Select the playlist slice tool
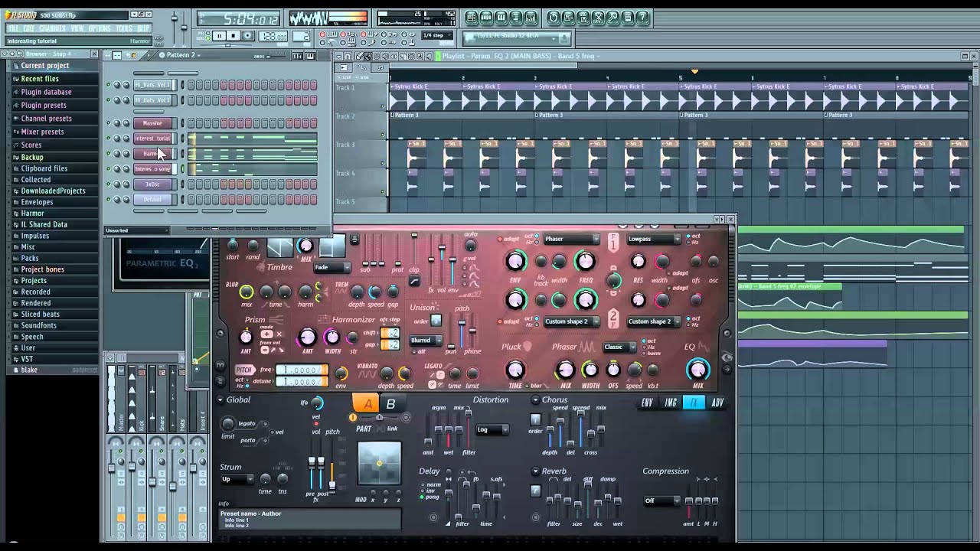 point(403,56)
